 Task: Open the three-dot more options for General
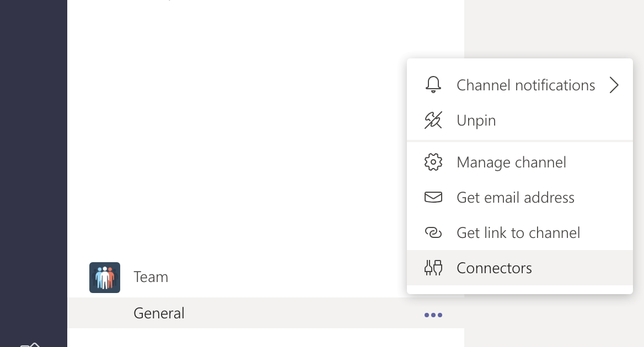tap(433, 315)
